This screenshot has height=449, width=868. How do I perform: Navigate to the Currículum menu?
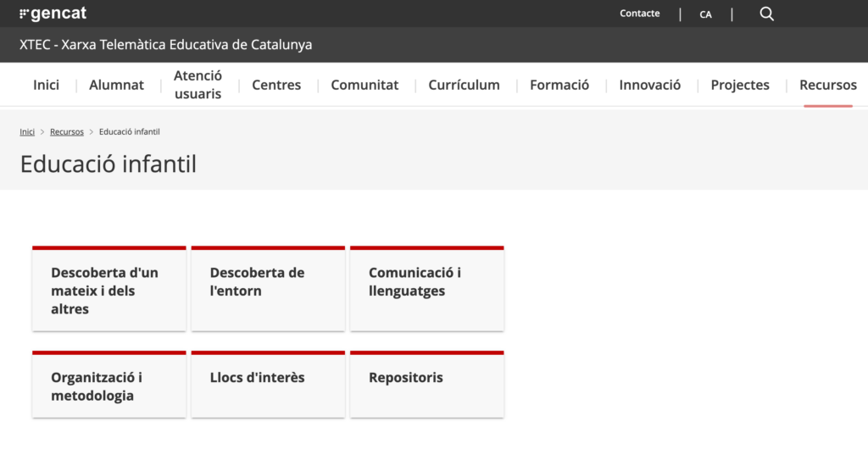tap(464, 85)
